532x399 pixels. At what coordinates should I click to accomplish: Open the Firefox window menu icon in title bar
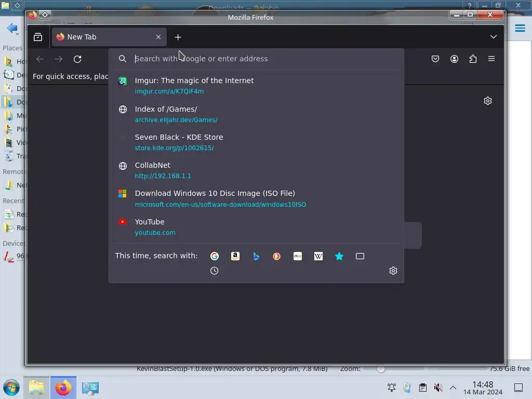click(x=33, y=15)
